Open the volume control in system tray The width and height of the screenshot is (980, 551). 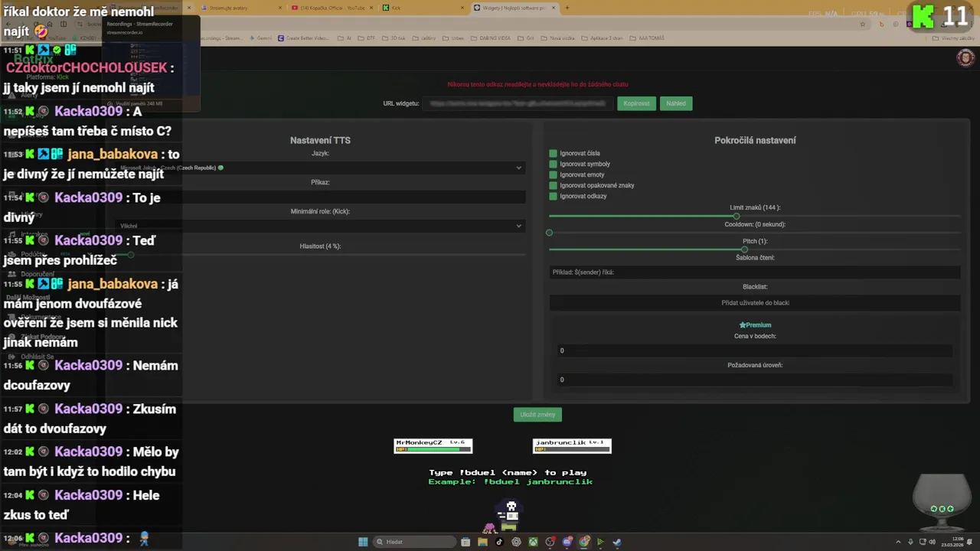pyautogui.click(x=932, y=542)
